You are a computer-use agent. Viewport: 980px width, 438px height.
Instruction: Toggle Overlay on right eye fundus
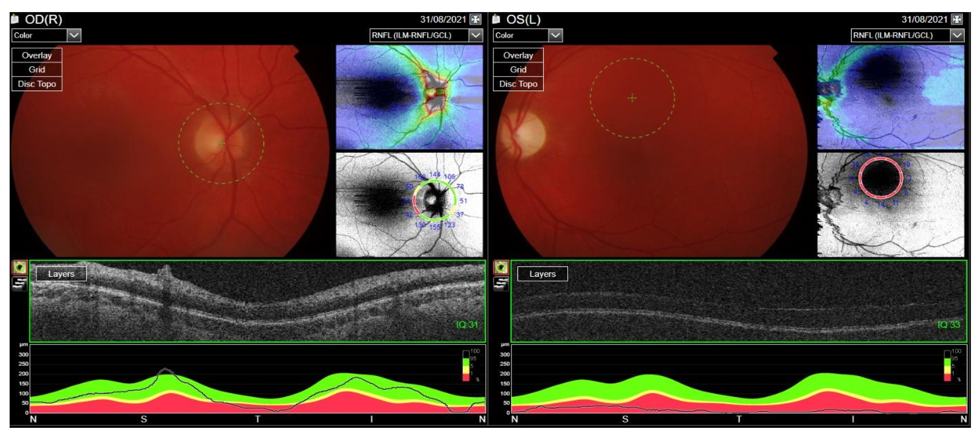point(37,55)
